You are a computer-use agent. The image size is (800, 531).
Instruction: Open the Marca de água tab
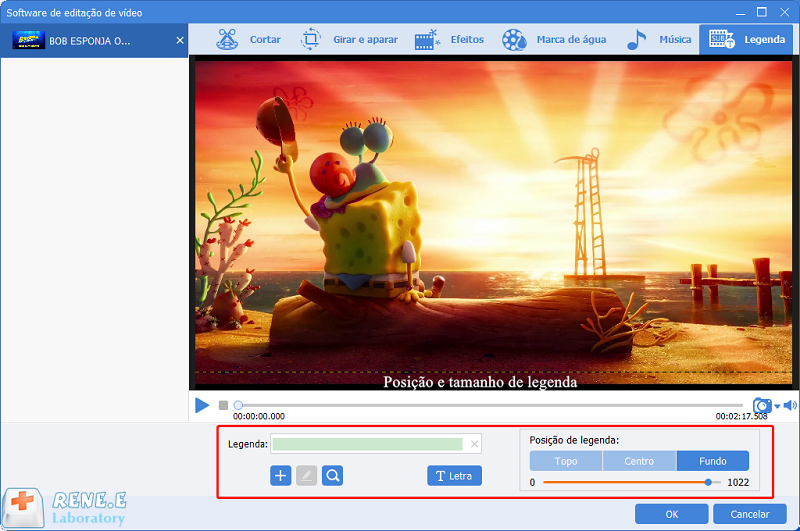pos(554,40)
